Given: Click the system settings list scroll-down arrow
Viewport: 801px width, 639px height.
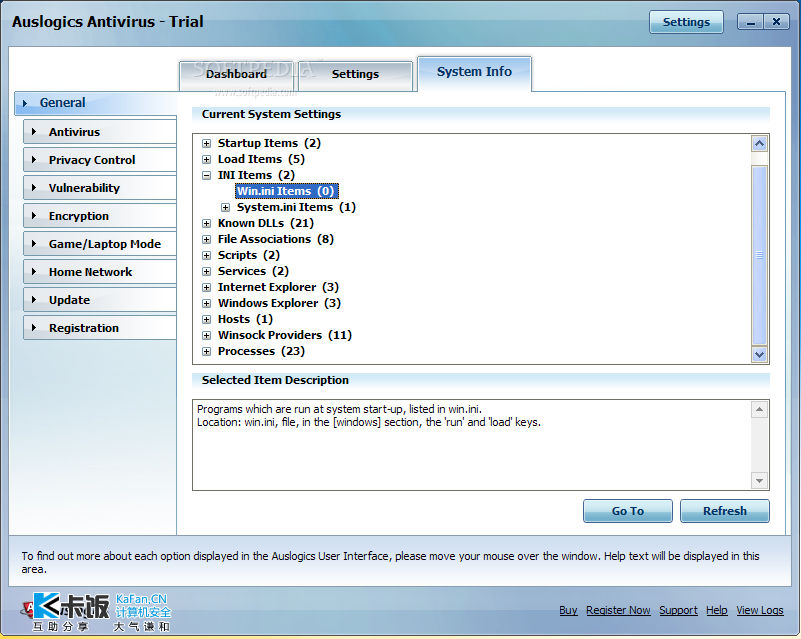Looking at the screenshot, I should tap(759, 354).
